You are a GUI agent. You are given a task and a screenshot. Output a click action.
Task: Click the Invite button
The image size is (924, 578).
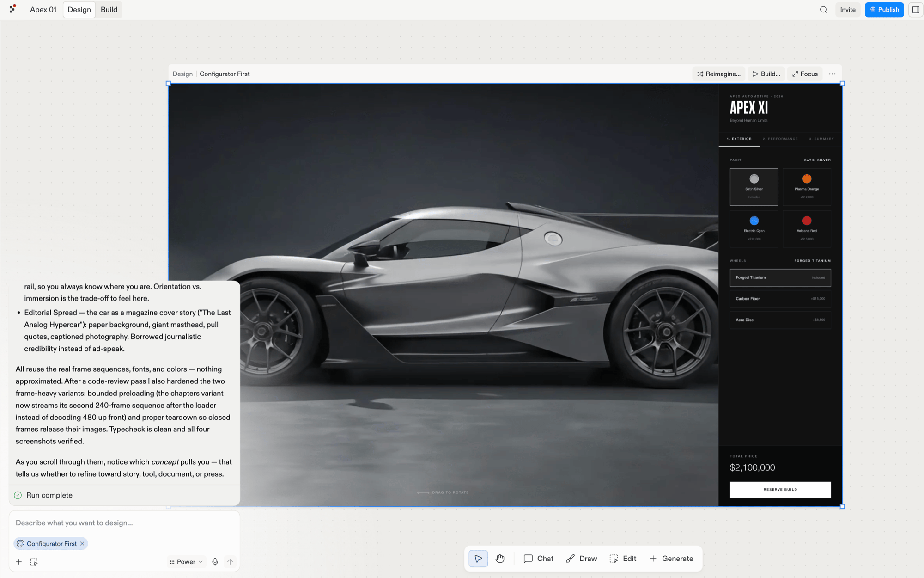tap(848, 10)
